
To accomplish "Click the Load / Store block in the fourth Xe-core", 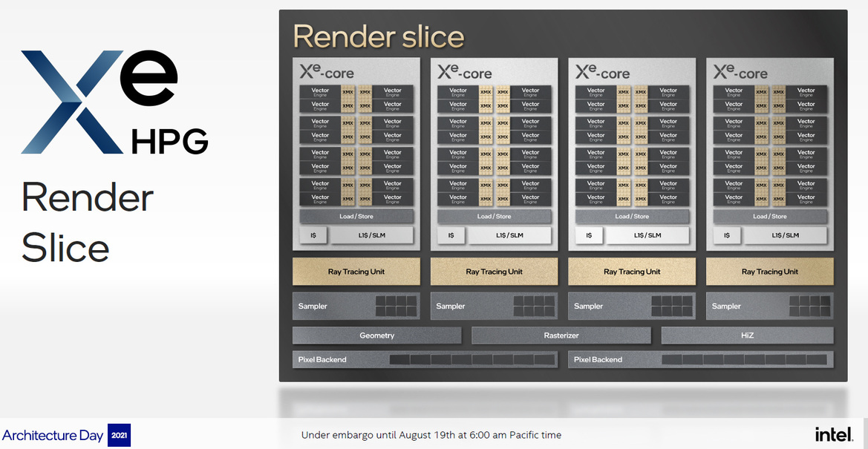I will click(770, 217).
